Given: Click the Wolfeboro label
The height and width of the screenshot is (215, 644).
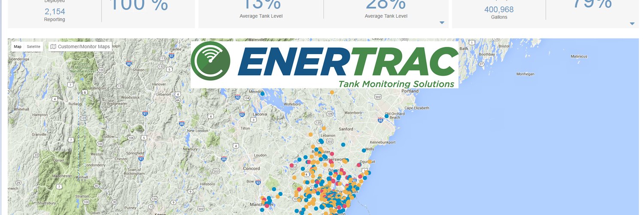Looking at the screenshot, I should [x=292, y=104].
